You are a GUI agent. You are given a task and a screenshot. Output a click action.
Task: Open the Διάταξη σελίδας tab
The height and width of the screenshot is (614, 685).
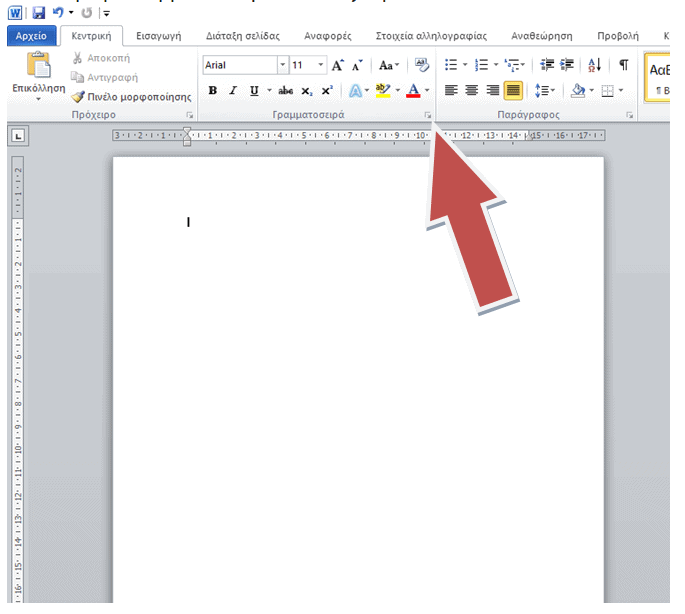pyautogui.click(x=243, y=36)
